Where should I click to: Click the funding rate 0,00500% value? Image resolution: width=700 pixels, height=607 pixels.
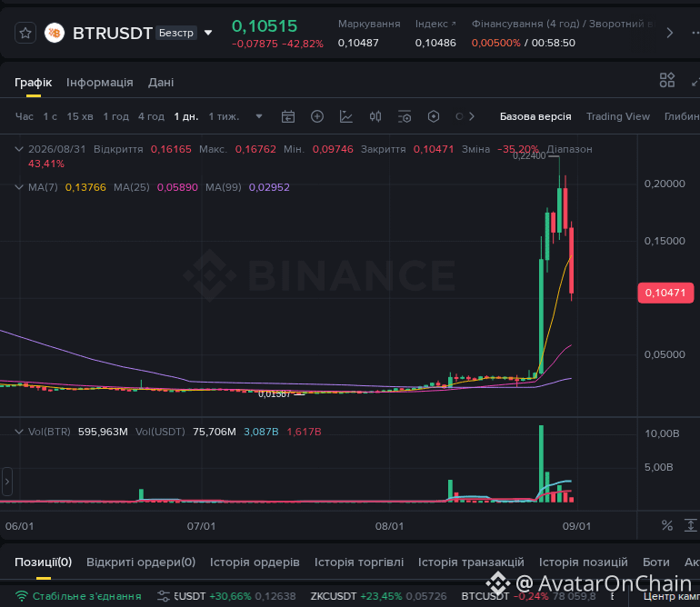pos(495,43)
